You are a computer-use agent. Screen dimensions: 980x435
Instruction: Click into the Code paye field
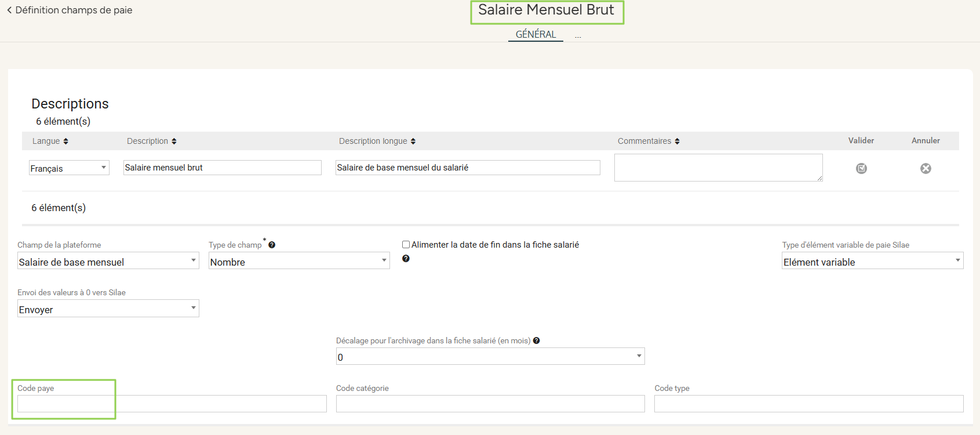point(172,404)
